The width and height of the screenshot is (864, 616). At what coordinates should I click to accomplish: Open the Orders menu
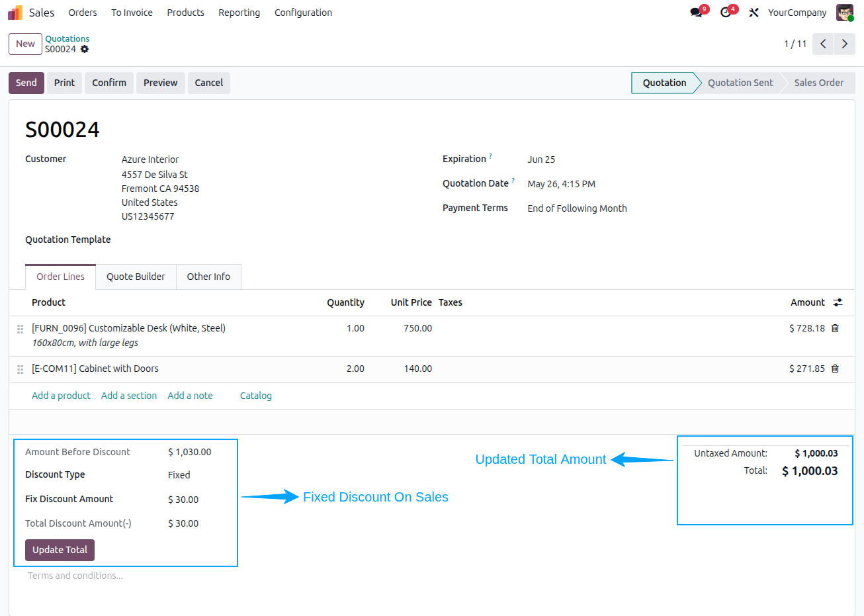[x=83, y=13]
